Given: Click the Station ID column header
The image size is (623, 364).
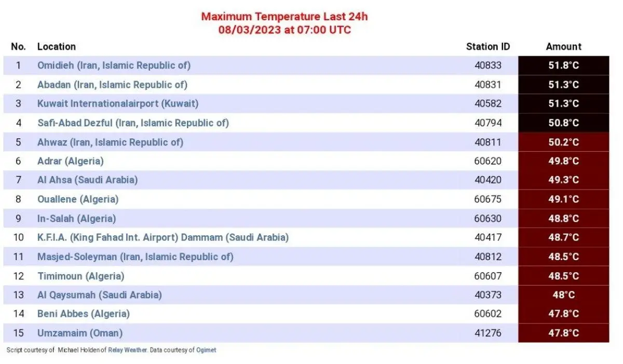Looking at the screenshot, I should click(x=488, y=47).
